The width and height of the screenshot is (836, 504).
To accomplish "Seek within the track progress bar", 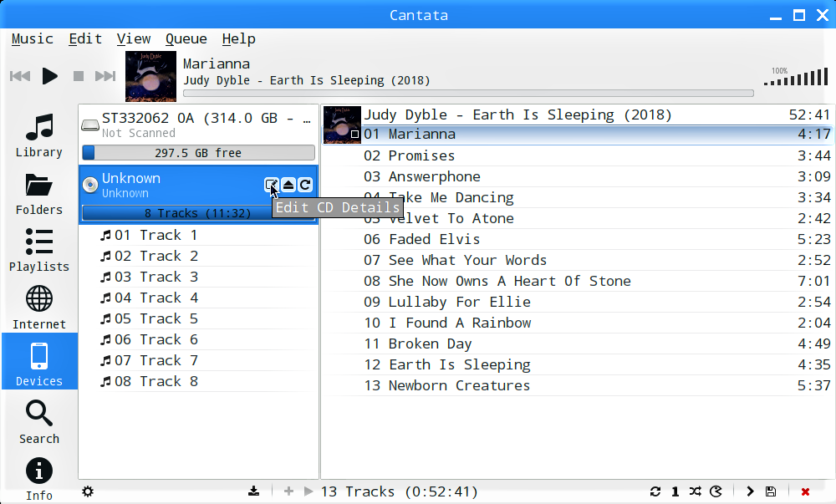I will [x=468, y=94].
